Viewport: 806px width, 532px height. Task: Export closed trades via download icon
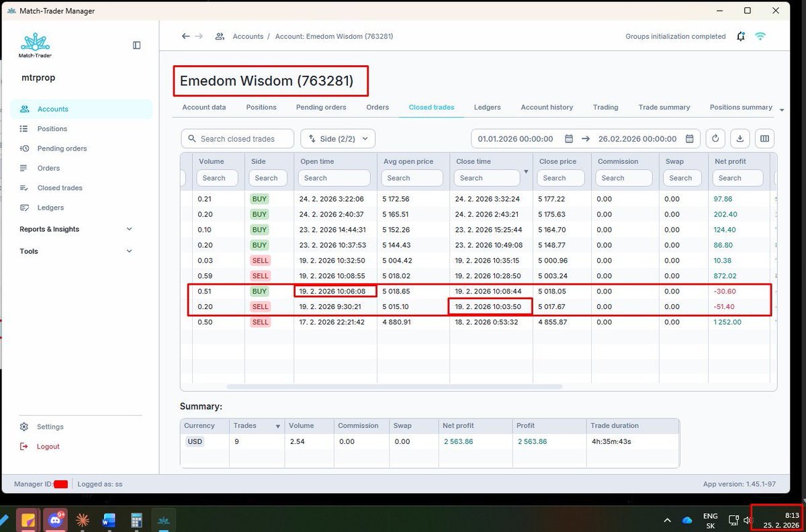[740, 138]
